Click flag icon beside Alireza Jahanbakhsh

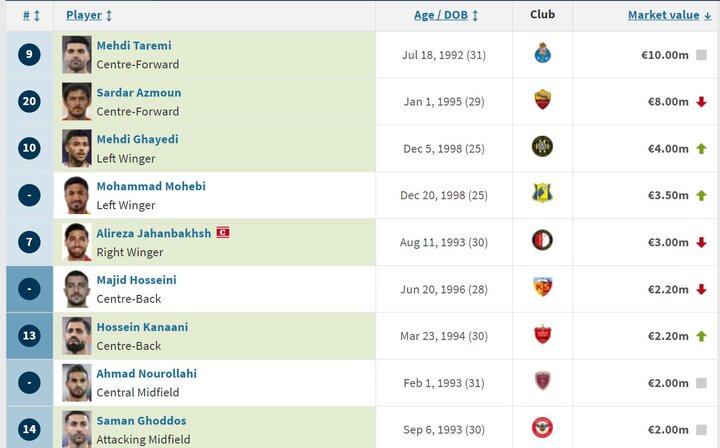pyautogui.click(x=223, y=232)
